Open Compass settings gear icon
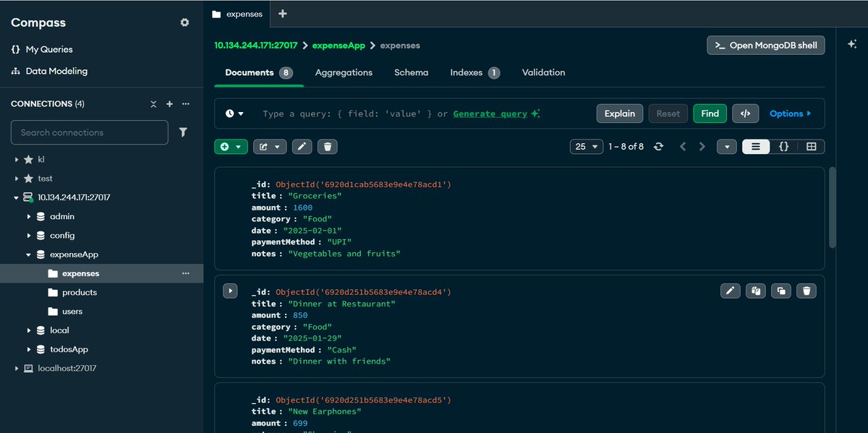This screenshot has height=433, width=868. coord(184,22)
